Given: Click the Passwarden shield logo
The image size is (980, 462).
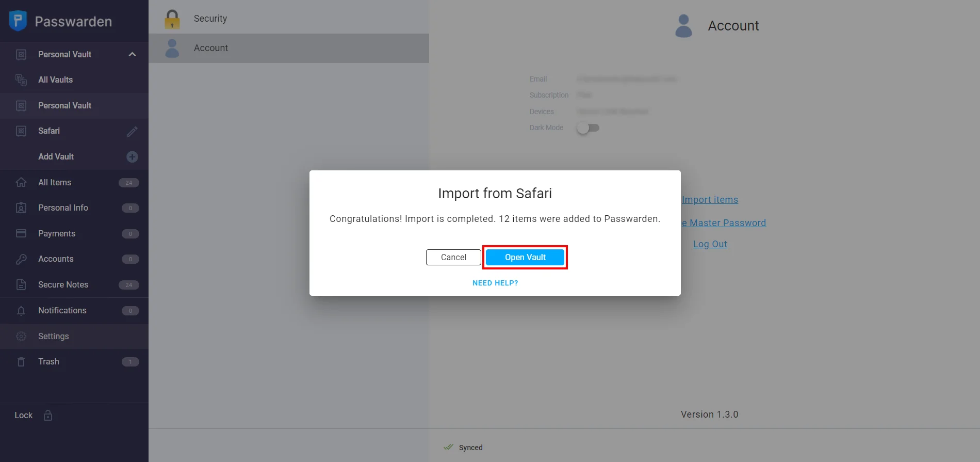Looking at the screenshot, I should pyautogui.click(x=18, y=21).
